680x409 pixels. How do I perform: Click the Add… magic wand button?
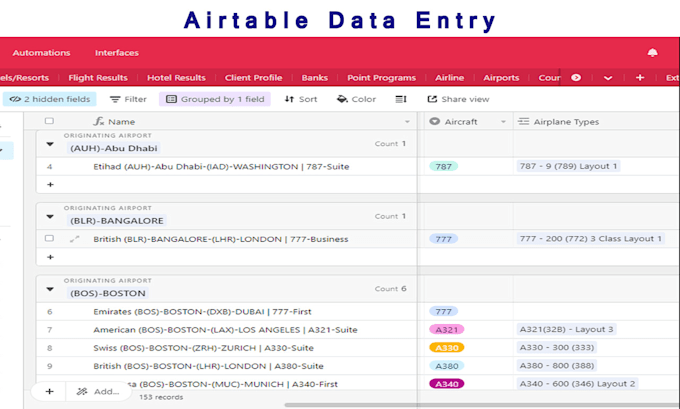tap(98, 391)
